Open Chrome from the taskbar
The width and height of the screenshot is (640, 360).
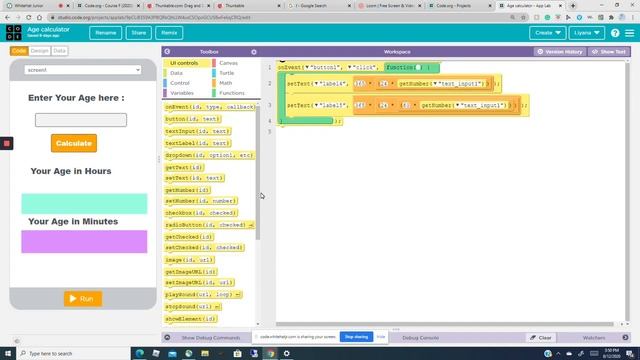270,353
